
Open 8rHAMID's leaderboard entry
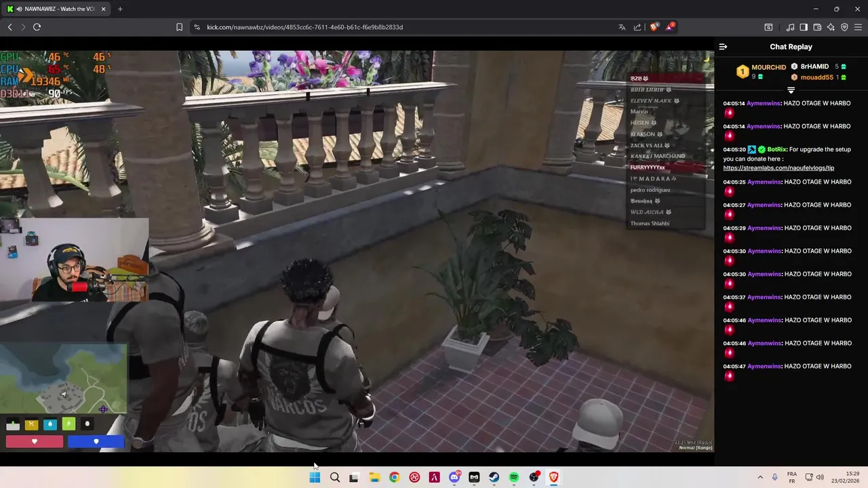coord(814,66)
